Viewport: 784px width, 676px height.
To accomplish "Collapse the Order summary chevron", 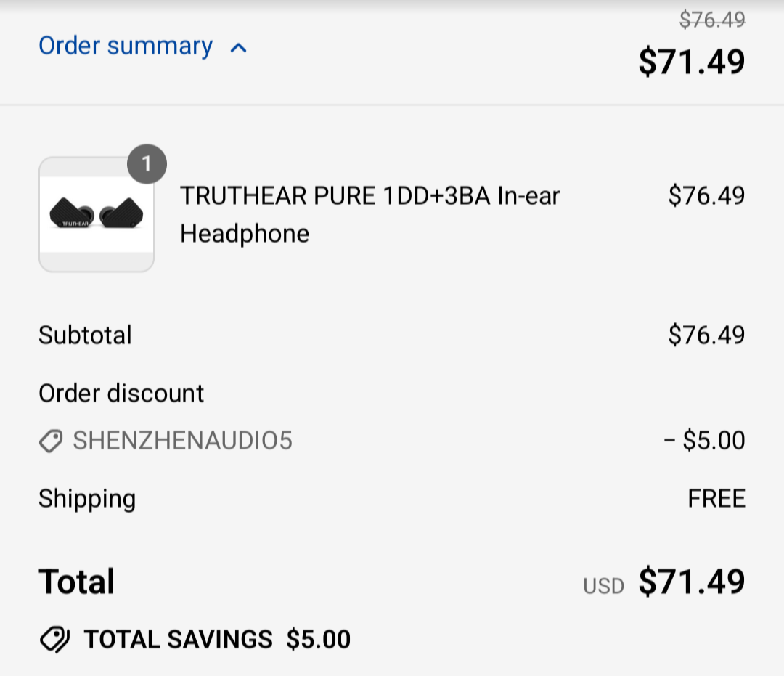I will (238, 49).
